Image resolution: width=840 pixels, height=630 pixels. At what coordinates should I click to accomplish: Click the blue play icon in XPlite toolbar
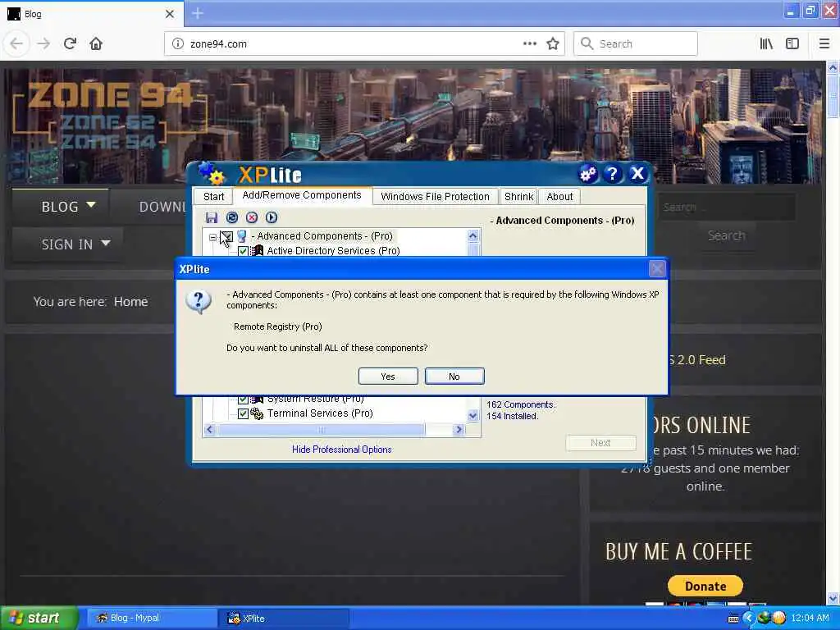(272, 217)
